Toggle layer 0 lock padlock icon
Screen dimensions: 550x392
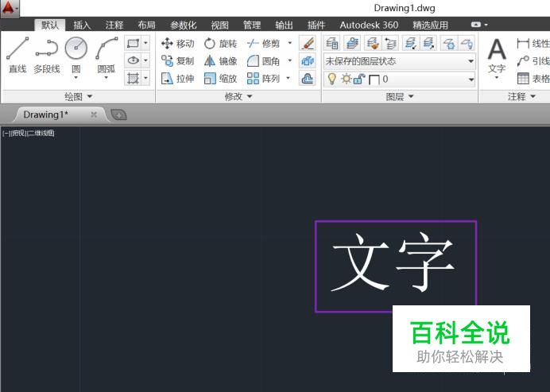click(x=359, y=79)
